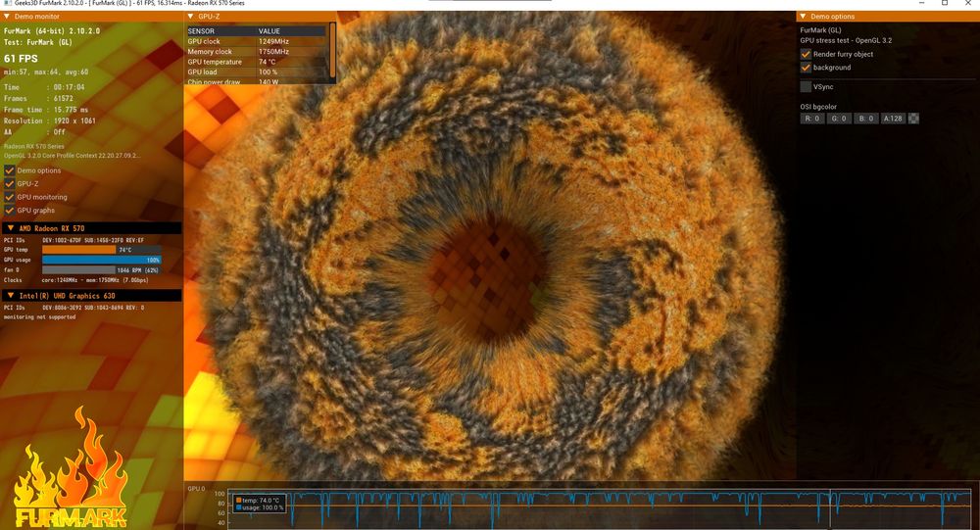Collapse the AMD Radeon RX 570 section

[x=10, y=228]
